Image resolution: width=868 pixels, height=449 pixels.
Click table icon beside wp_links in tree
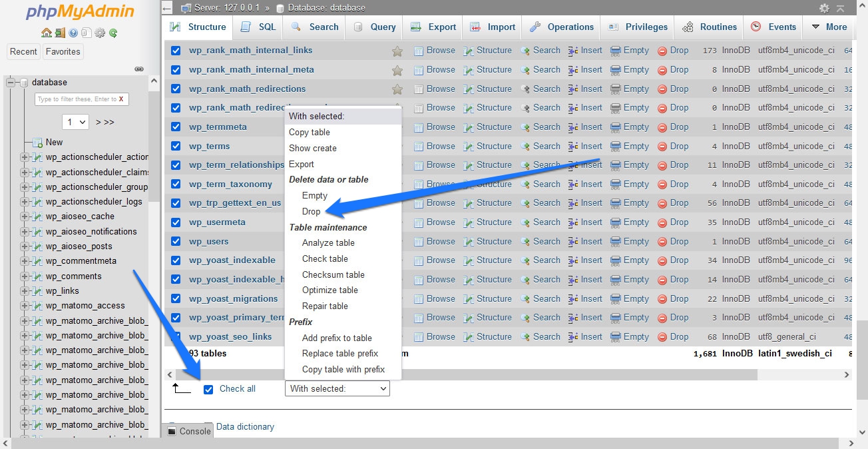click(x=38, y=291)
